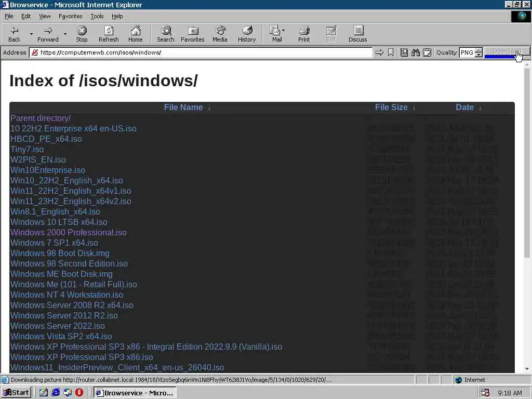Stop the page loading
532x399 pixels.
click(82, 34)
